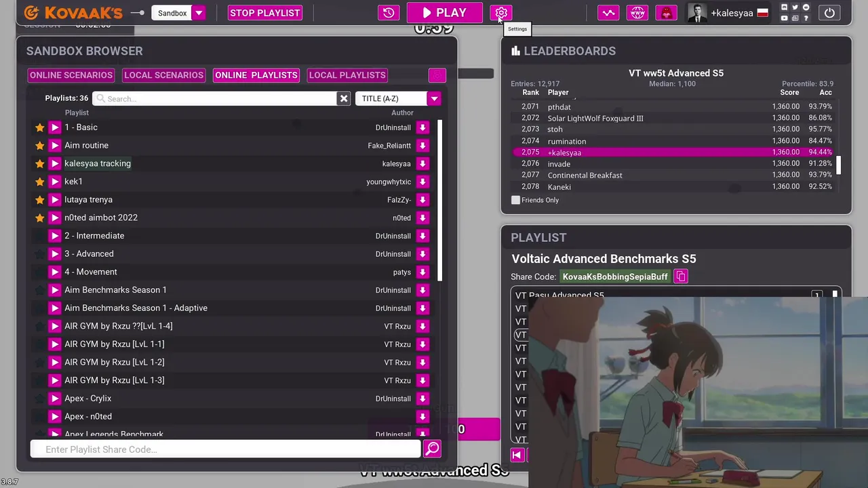Click the PLAY button
Image resolution: width=868 pixels, height=488 pixels.
point(444,13)
